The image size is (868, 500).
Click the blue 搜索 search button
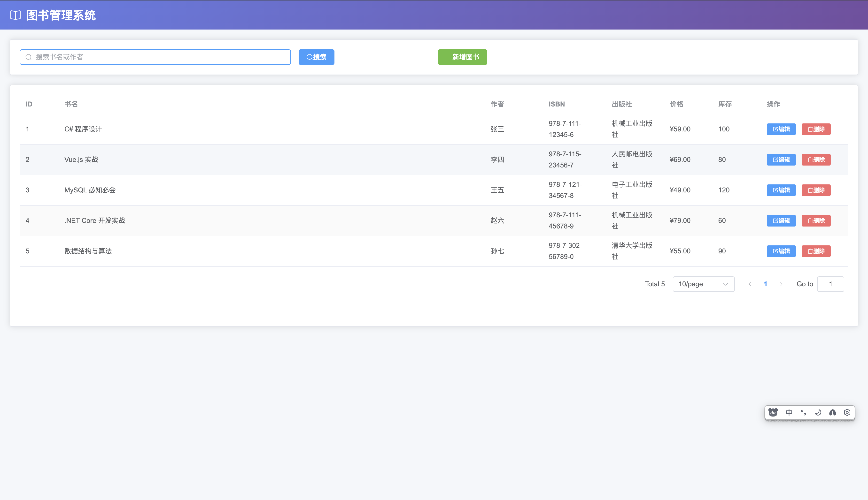point(316,57)
